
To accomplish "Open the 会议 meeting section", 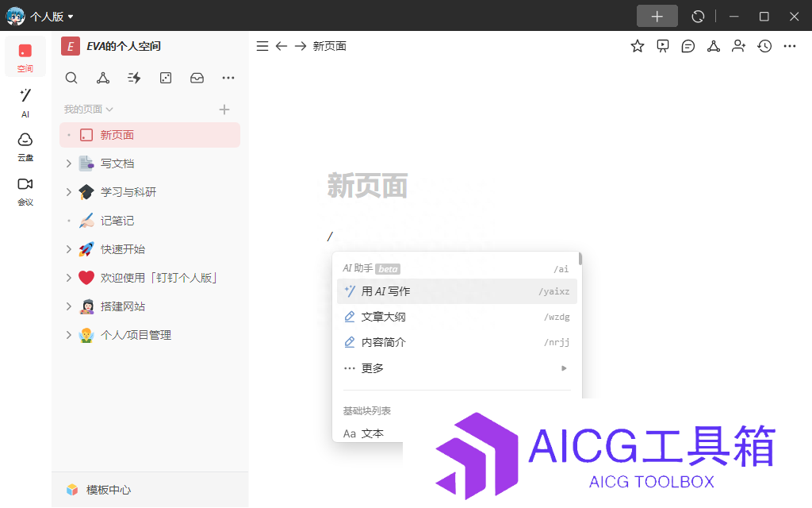I will (25, 191).
